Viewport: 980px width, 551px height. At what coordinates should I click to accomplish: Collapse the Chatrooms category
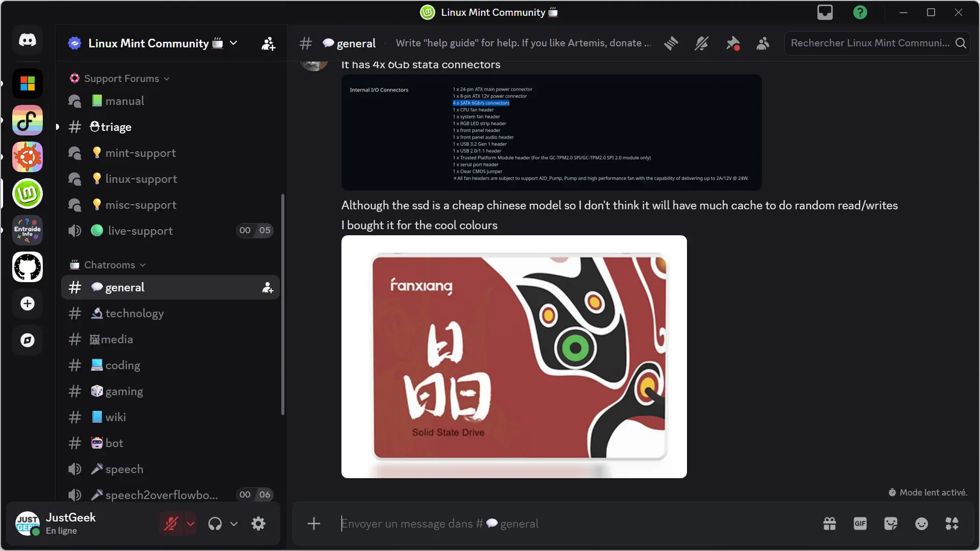(110, 265)
